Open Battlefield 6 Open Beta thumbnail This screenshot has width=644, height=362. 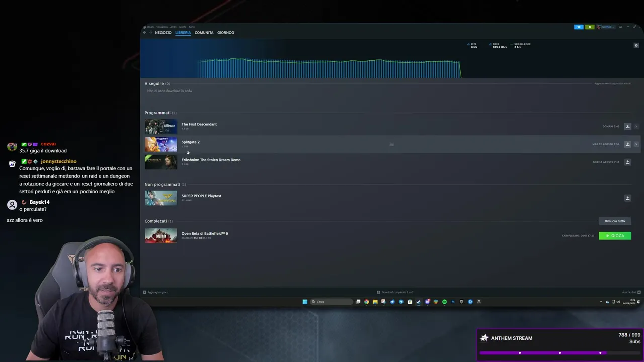161,236
